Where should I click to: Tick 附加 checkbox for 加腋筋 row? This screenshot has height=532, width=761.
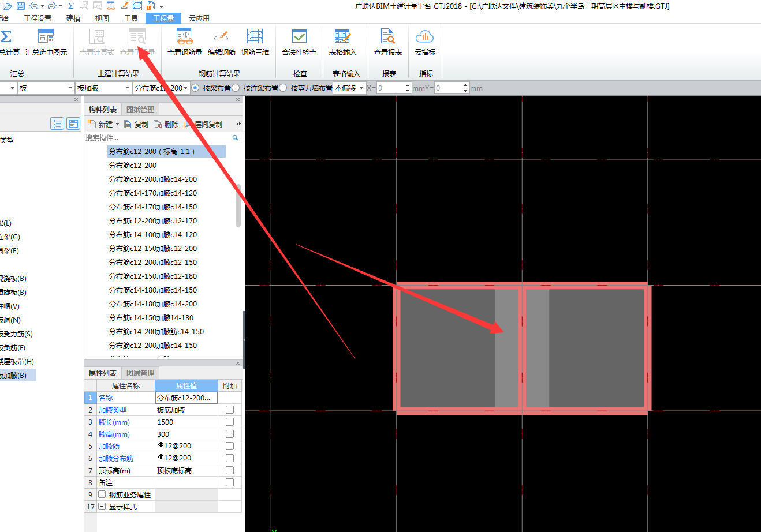(x=230, y=446)
